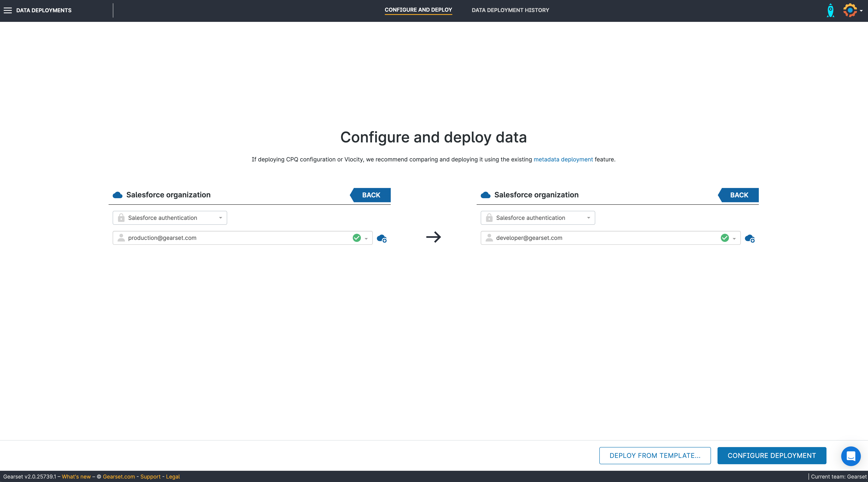Viewport: 868px width, 482px height.
Task: Open the Gearset gear account menu
Action: [x=850, y=10]
